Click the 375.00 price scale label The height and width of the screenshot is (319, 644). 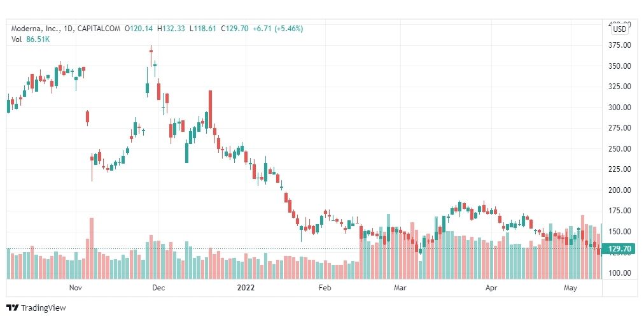(x=619, y=45)
